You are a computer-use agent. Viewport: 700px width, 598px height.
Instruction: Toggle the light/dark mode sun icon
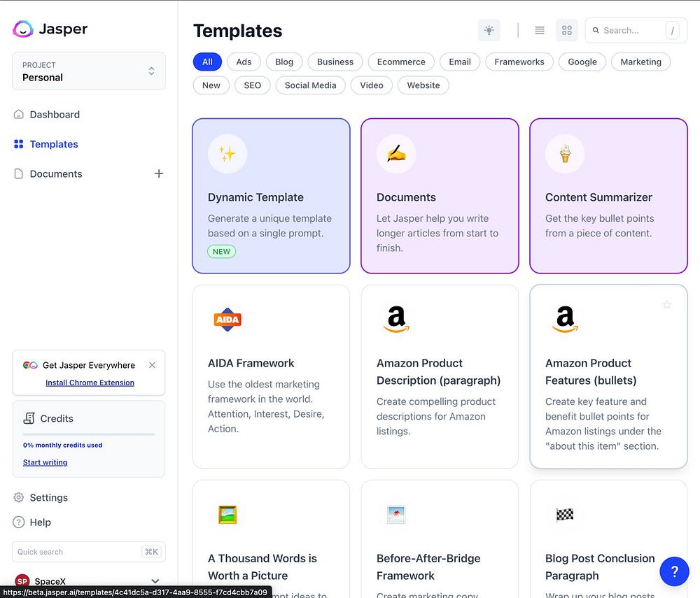[x=489, y=30]
